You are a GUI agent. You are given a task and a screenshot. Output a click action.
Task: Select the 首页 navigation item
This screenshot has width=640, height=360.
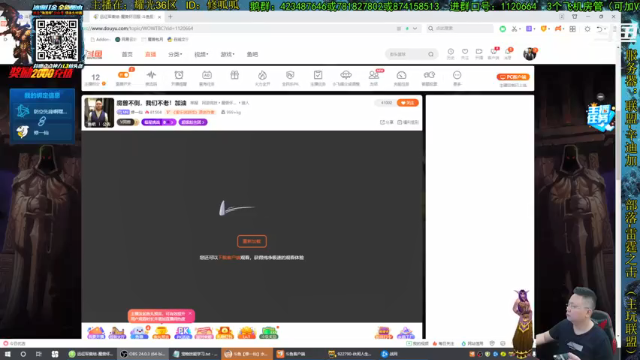pos(127,54)
